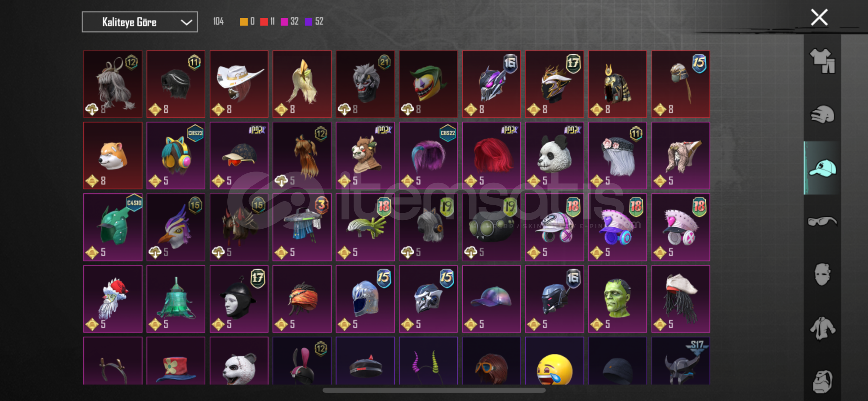This screenshot has width=868, height=401.
Task: Select the cap headwear category icon
Action: (822, 168)
